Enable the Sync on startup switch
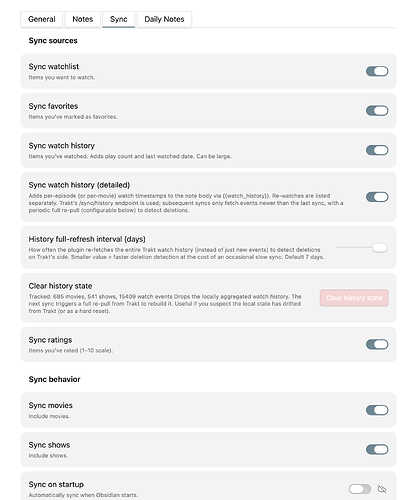 click(x=360, y=489)
